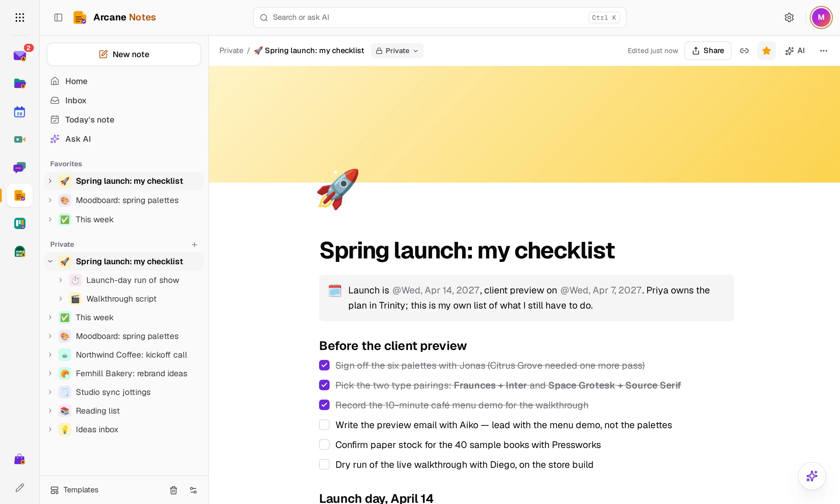Open Today's note
840x504 pixels.
[124, 120]
